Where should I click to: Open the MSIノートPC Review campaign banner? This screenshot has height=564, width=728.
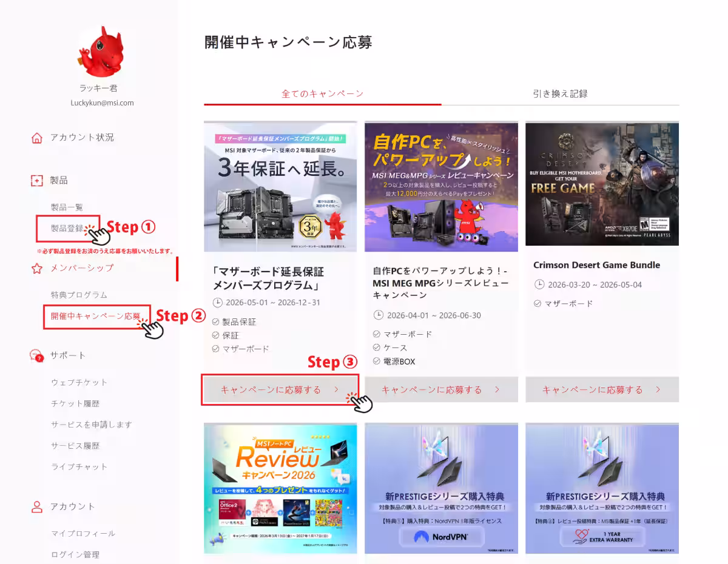click(x=280, y=489)
